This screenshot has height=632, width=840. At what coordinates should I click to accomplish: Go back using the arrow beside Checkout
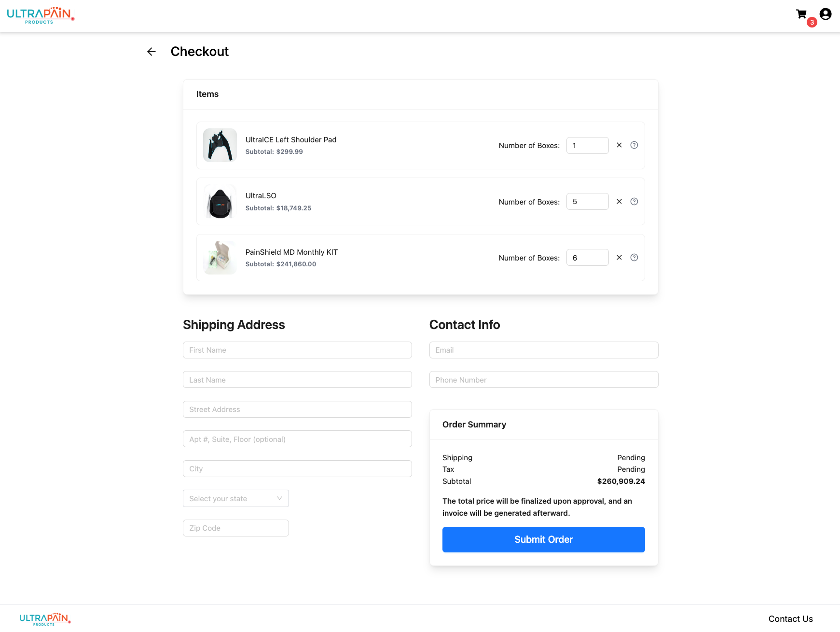[x=151, y=52]
